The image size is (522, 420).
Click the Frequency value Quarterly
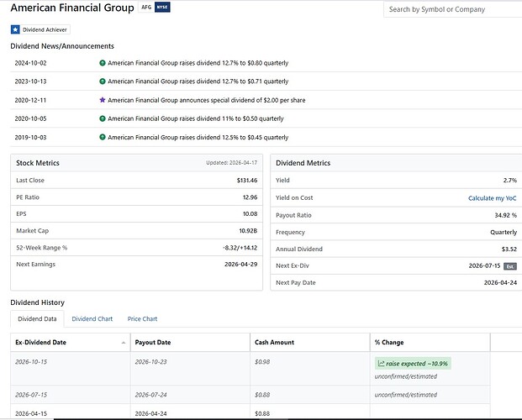(504, 233)
